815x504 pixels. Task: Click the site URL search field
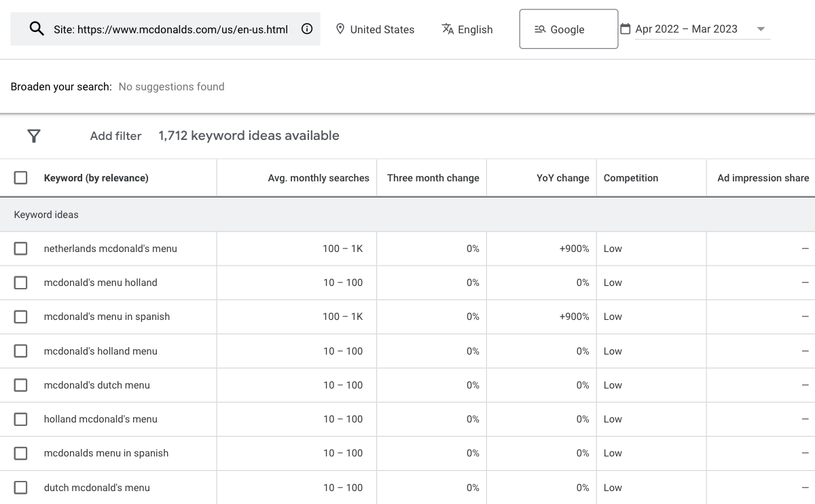(165, 29)
